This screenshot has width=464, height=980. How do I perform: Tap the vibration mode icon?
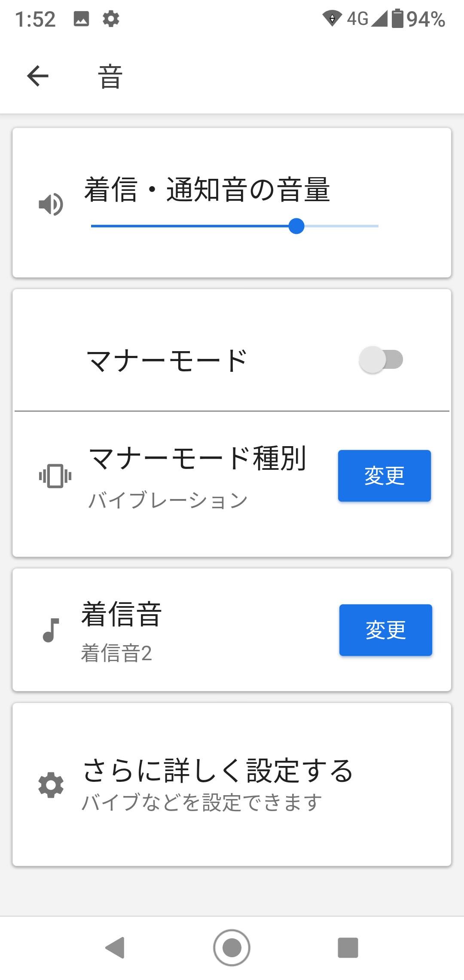55,476
